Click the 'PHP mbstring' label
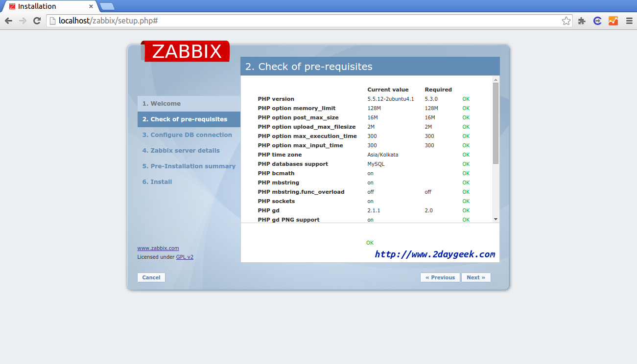The width and height of the screenshot is (637, 364). (279, 182)
